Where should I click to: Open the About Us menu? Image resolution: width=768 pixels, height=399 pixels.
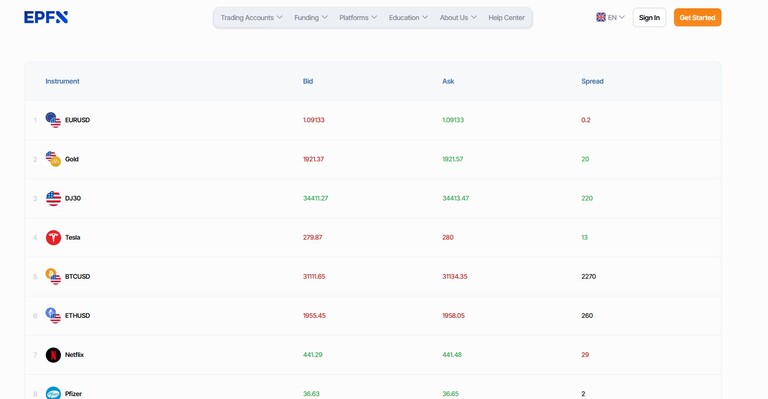tap(458, 18)
